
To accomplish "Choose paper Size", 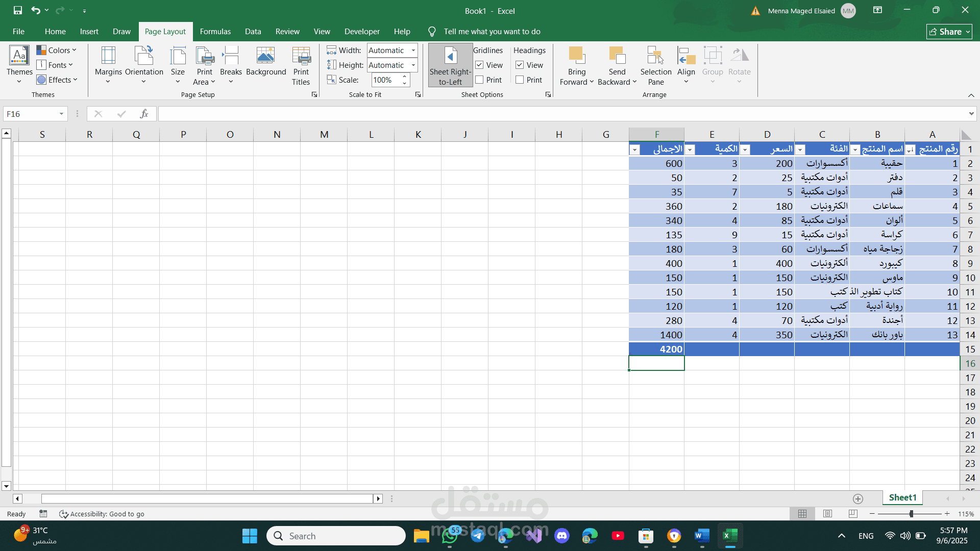I will tap(178, 65).
